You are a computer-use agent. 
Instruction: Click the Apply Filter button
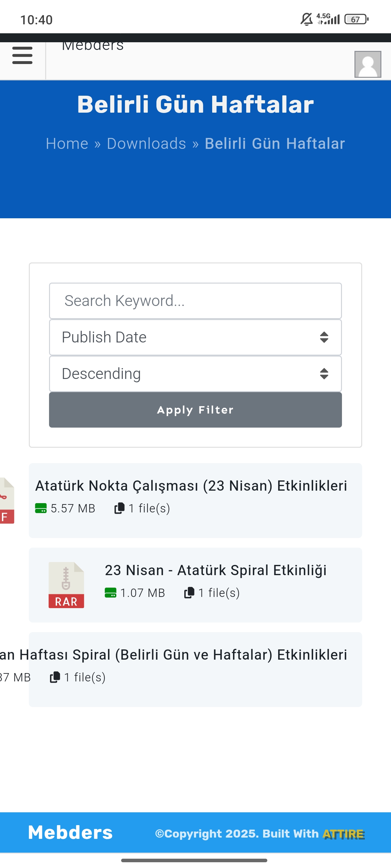(x=195, y=410)
